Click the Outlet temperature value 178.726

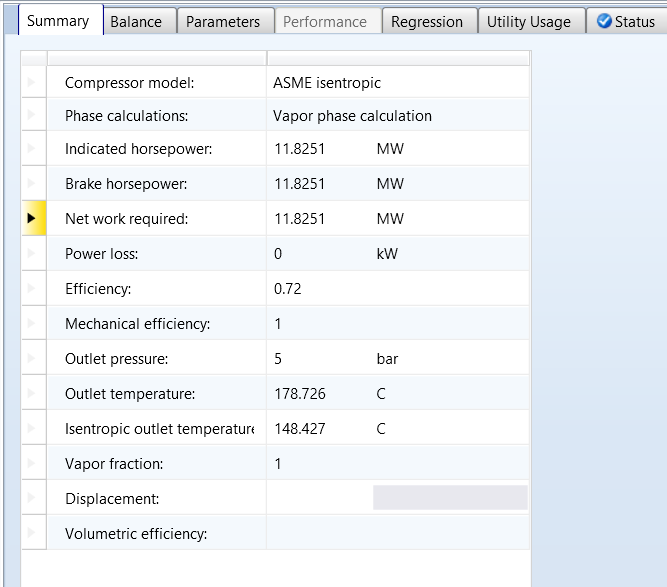(299, 394)
